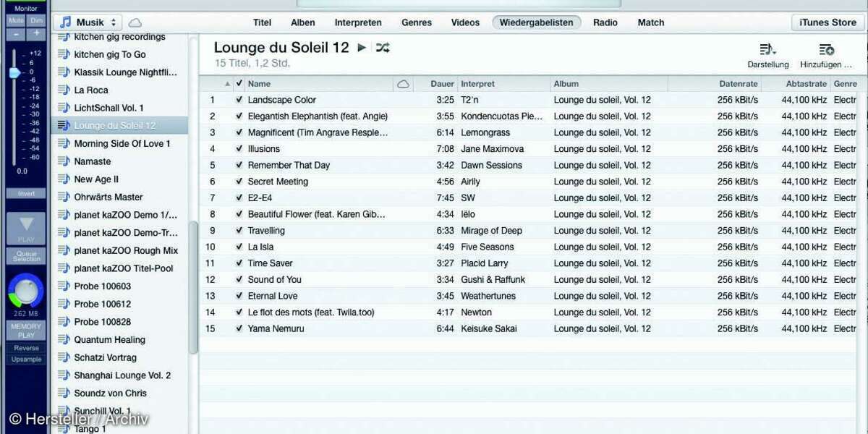The height and width of the screenshot is (434, 868).
Task: Uncheck the Illusions track checkbox
Action: [x=239, y=148]
